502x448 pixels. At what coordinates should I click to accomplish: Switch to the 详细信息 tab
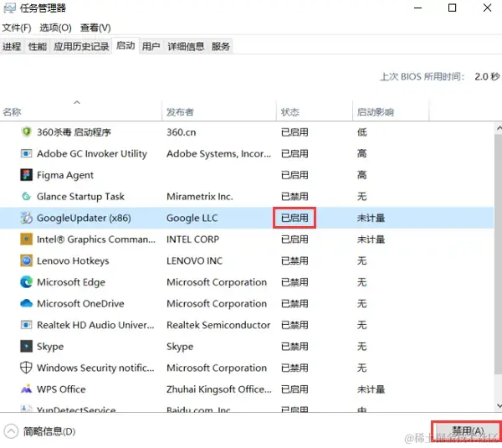(x=186, y=47)
